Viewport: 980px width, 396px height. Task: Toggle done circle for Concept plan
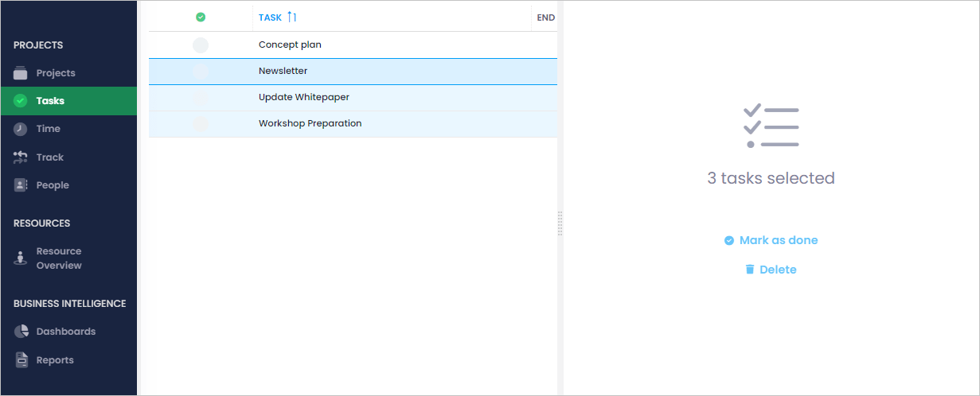201,45
